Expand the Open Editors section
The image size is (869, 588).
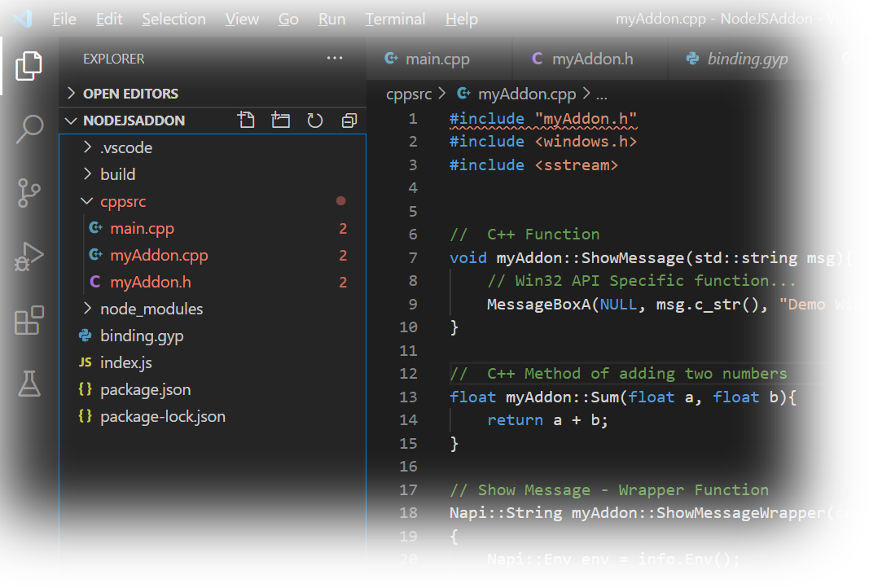(130, 94)
